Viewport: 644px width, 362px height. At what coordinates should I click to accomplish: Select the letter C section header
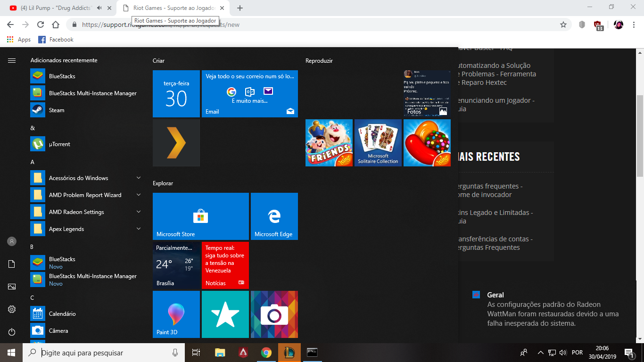pos(32,297)
